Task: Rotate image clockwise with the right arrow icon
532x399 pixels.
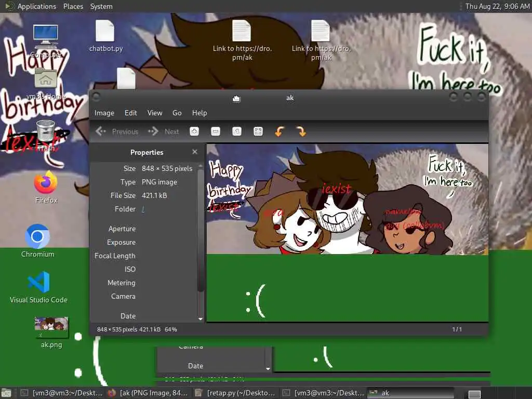Action: click(301, 131)
